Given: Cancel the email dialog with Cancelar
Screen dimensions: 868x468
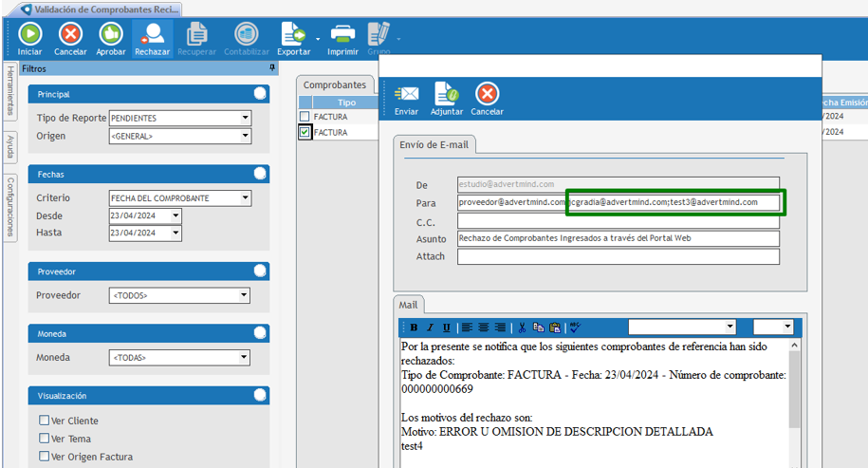Looking at the screenshot, I should [x=488, y=94].
